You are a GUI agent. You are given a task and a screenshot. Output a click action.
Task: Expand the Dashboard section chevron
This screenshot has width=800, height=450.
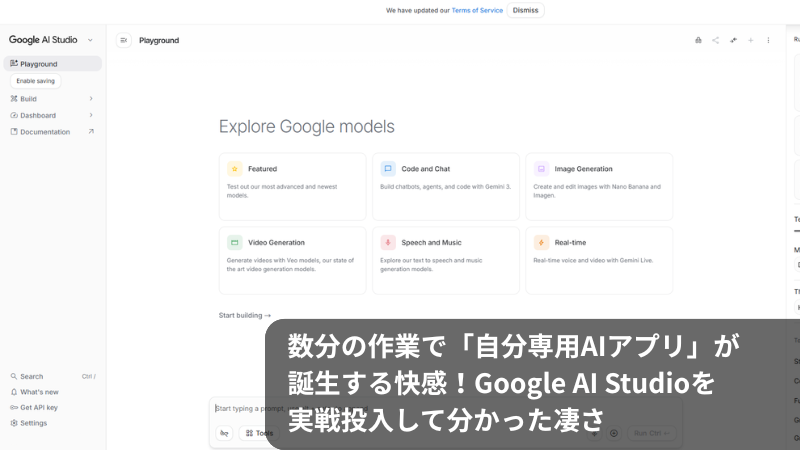(x=91, y=115)
